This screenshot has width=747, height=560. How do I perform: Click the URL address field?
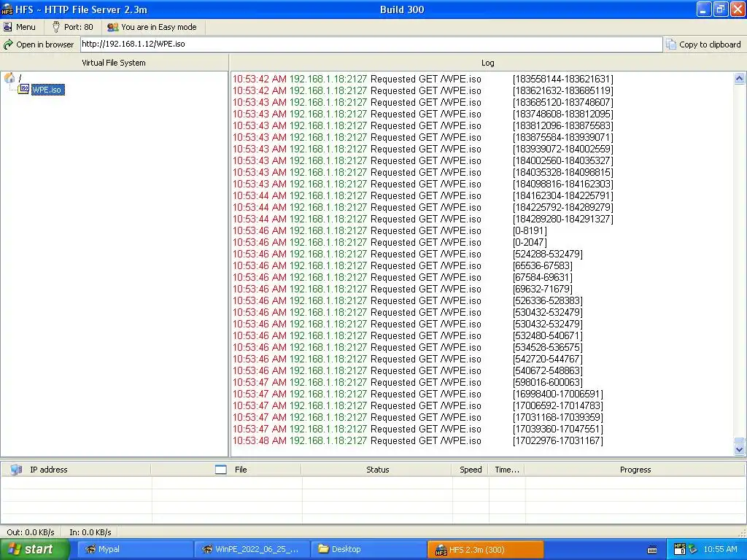(x=371, y=44)
